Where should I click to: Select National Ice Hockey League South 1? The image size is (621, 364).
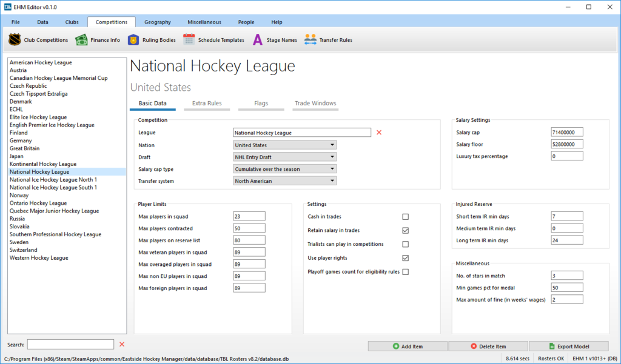[67, 188]
